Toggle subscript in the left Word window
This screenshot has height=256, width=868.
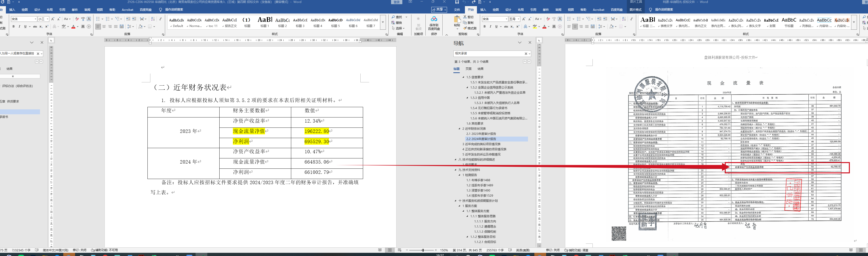tap(41, 27)
